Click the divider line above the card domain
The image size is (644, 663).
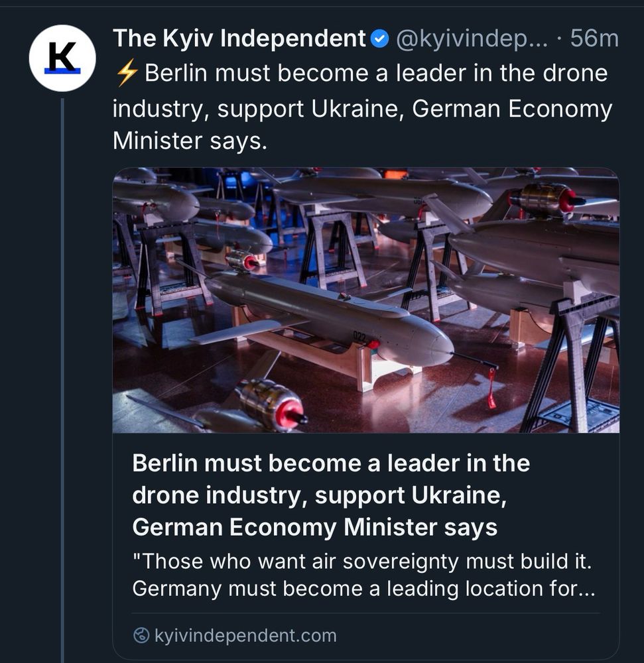click(x=365, y=613)
